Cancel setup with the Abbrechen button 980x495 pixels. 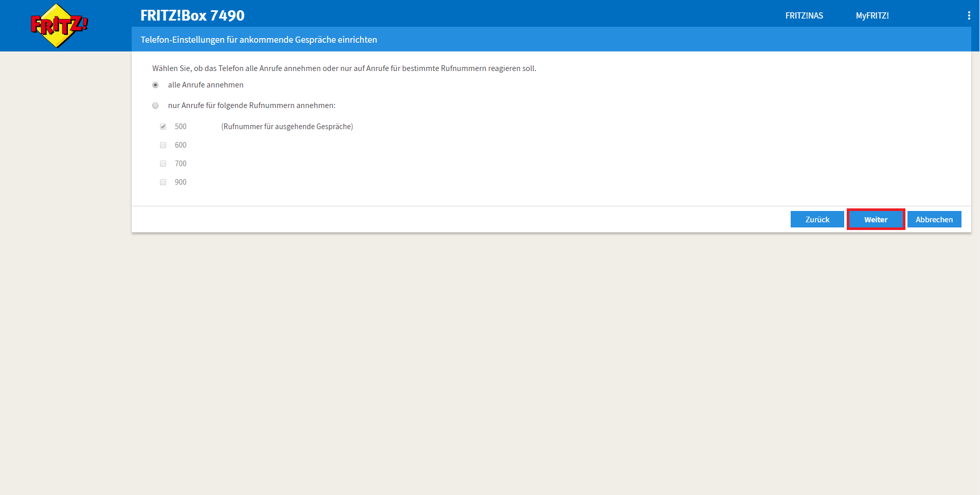[934, 219]
